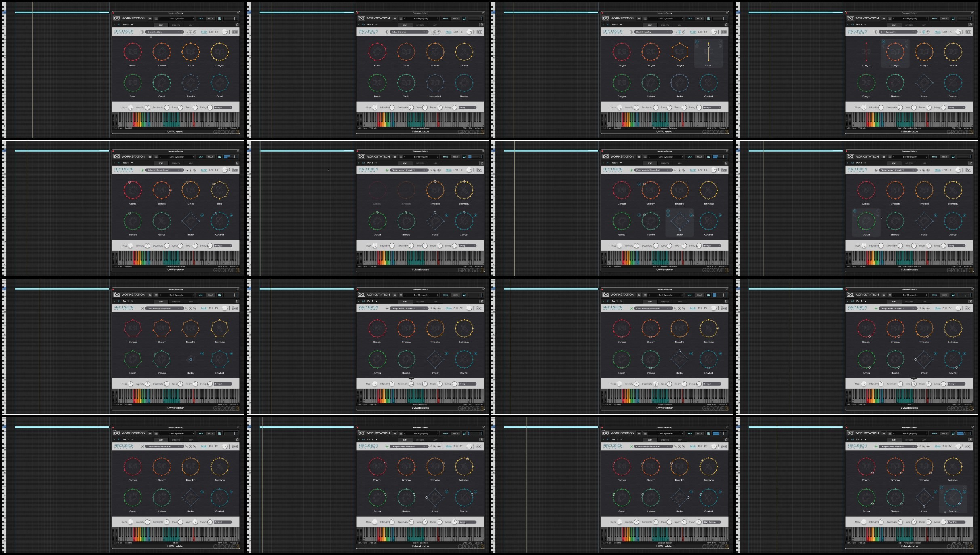Toggle lock icon beside Shaker in Stubborn Burger frame

[202, 215]
